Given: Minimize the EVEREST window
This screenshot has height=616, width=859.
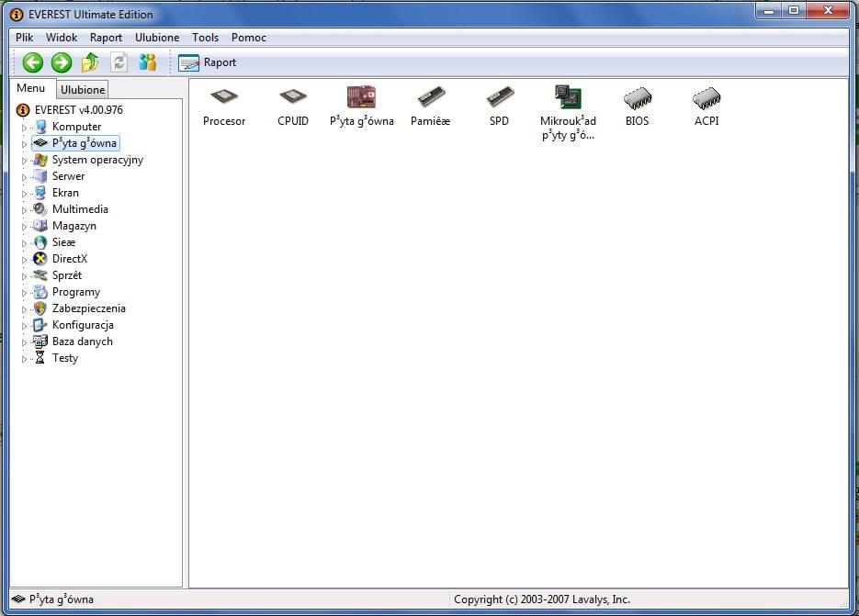Looking at the screenshot, I should [x=769, y=10].
